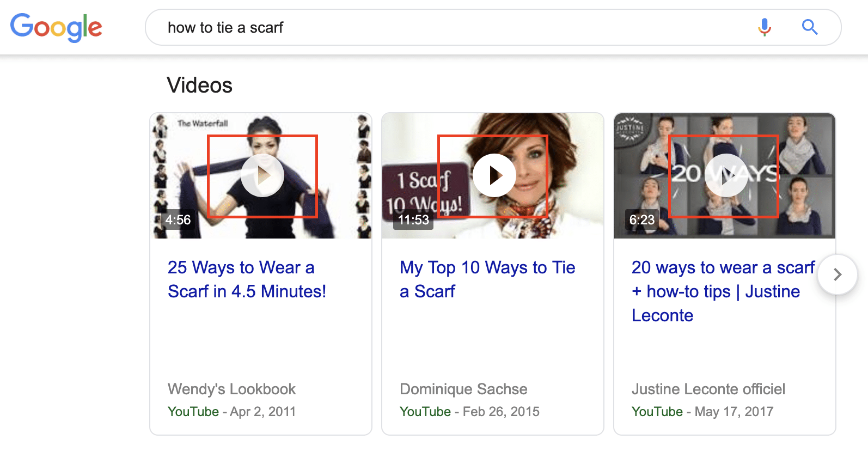
Task: Click 'Wendy's Lookbook' channel name
Action: (231, 389)
